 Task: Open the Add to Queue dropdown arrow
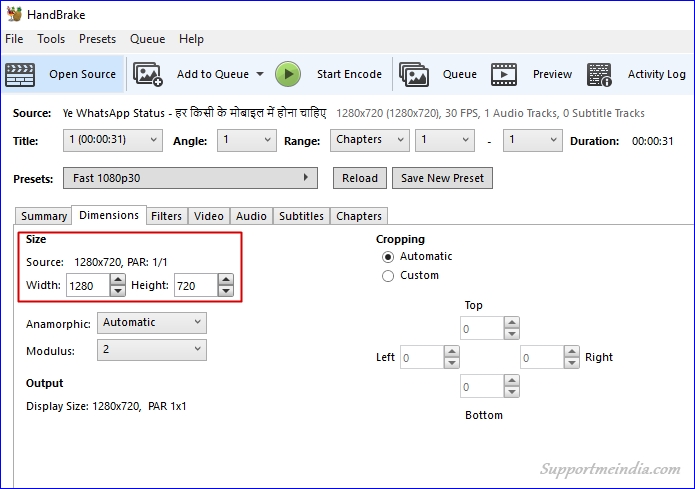click(x=260, y=74)
